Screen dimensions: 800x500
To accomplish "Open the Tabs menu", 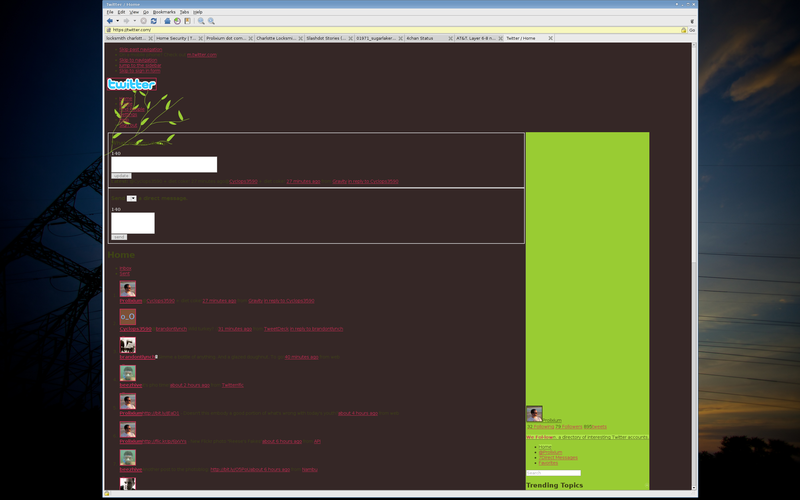I will pos(184,12).
